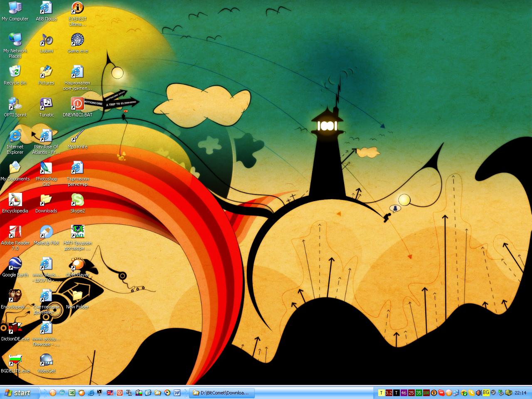
Task: Launch Internet Explorer from quick launch
Action: click(x=91, y=392)
